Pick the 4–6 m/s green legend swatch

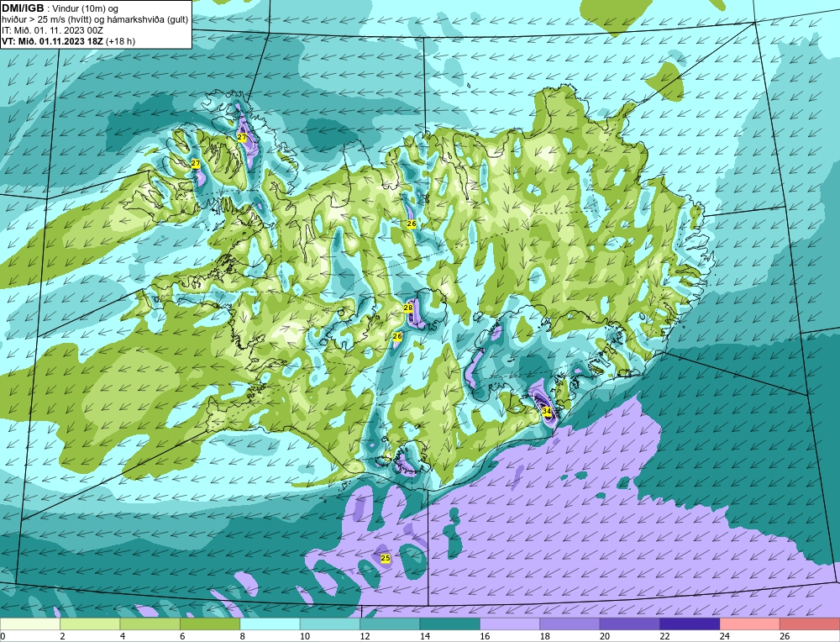pos(150,624)
